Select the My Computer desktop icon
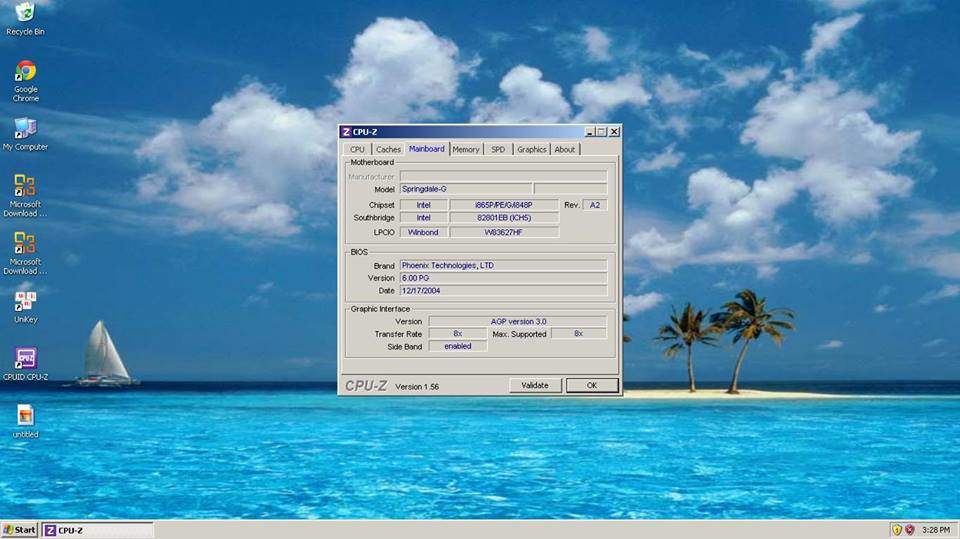960x539 pixels. tap(25, 130)
